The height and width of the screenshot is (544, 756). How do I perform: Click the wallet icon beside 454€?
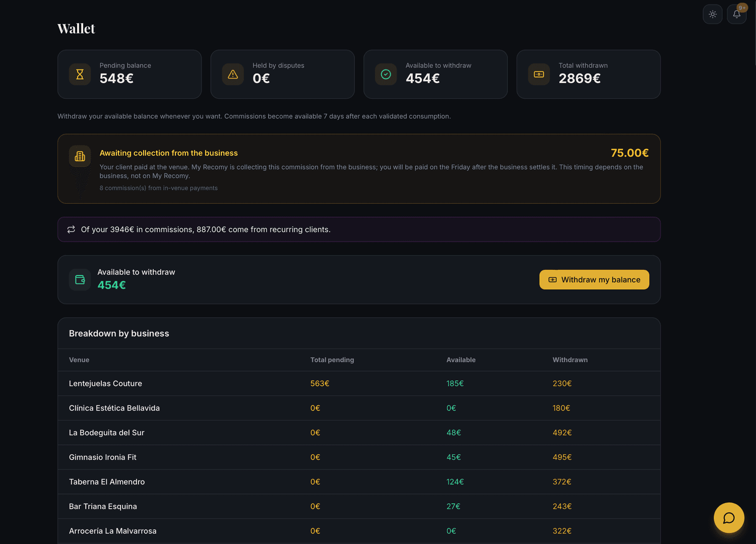click(80, 280)
